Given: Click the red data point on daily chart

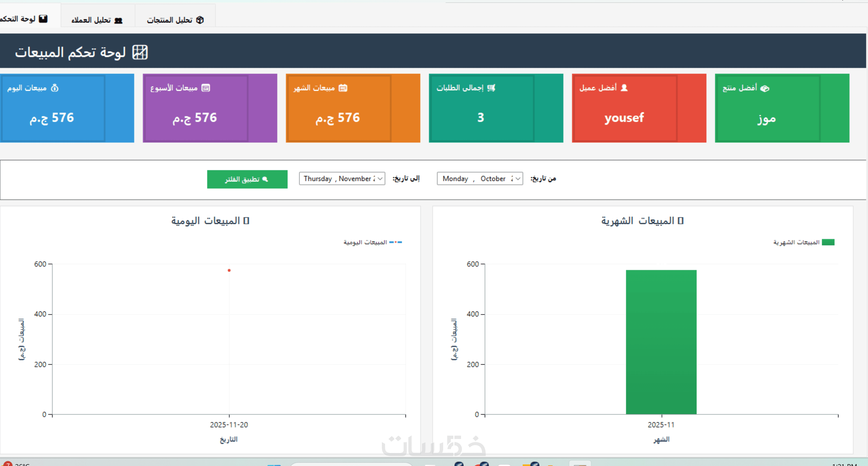Looking at the screenshot, I should pyautogui.click(x=229, y=270).
